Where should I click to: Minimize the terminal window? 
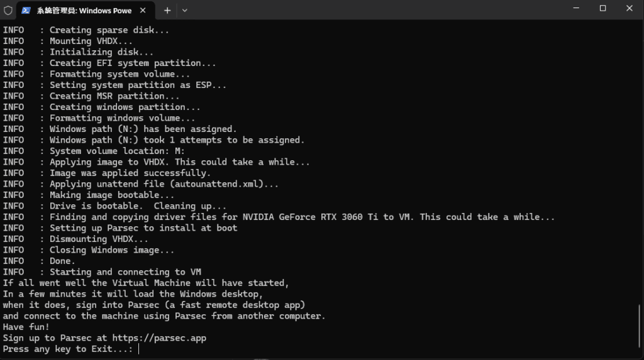tap(574, 8)
